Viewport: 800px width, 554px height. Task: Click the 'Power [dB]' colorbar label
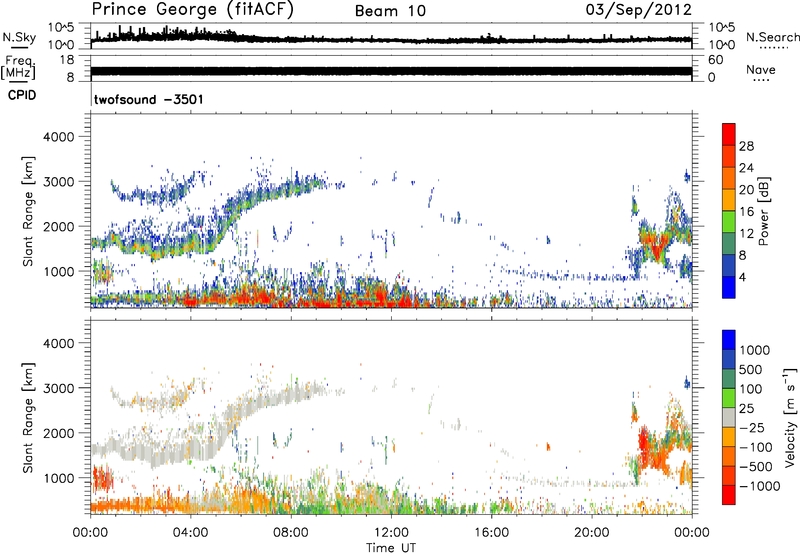(x=763, y=211)
